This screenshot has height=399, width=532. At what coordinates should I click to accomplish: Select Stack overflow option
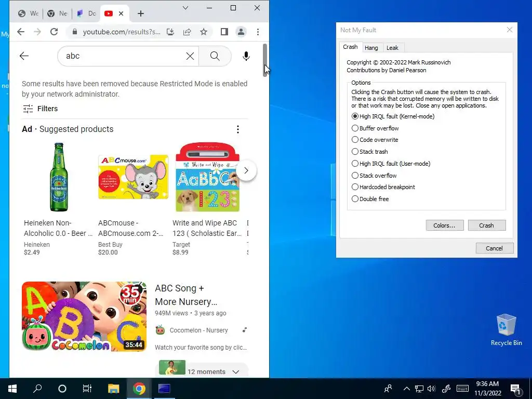tap(374, 176)
